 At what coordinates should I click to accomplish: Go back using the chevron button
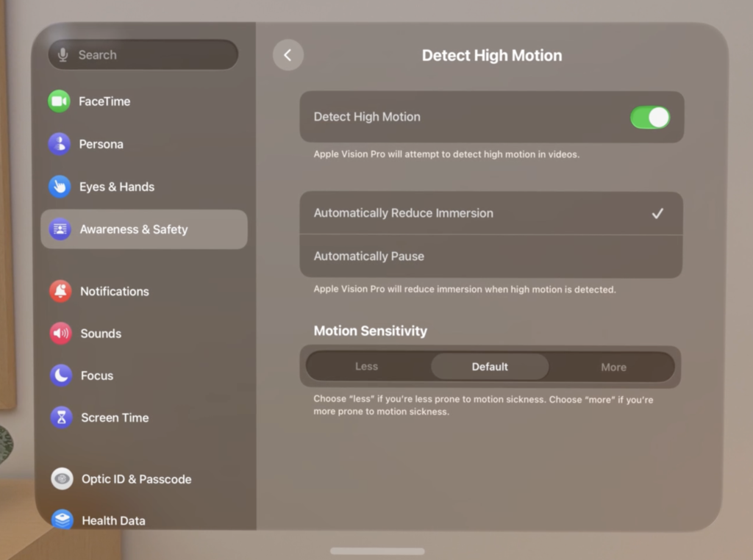288,55
